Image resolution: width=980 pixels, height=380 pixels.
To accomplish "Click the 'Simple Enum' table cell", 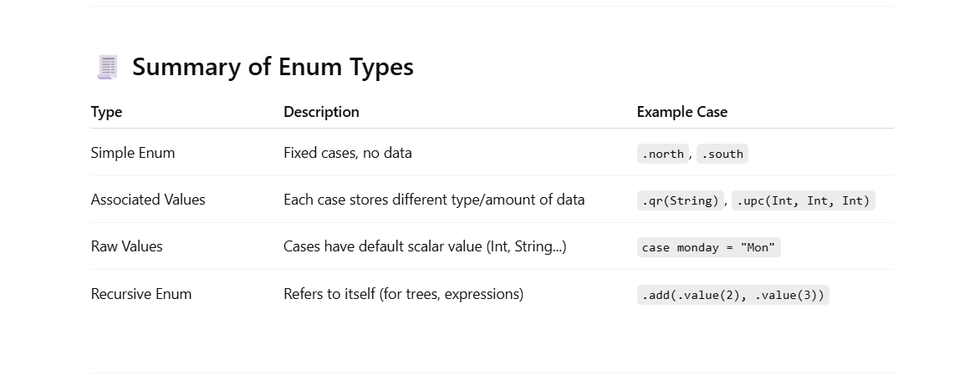I will pyautogui.click(x=132, y=153).
